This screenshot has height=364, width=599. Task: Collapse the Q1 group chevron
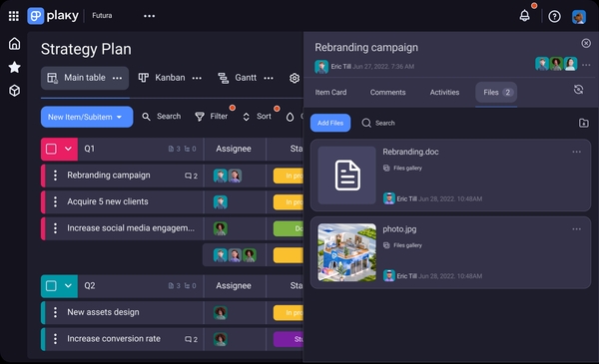[68, 149]
